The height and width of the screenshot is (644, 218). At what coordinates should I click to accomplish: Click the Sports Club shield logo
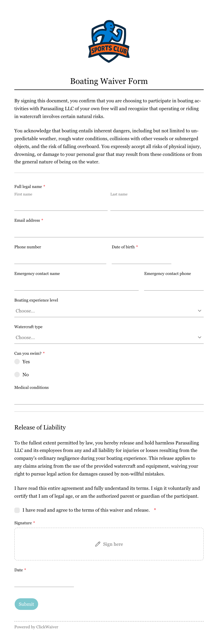click(x=109, y=41)
